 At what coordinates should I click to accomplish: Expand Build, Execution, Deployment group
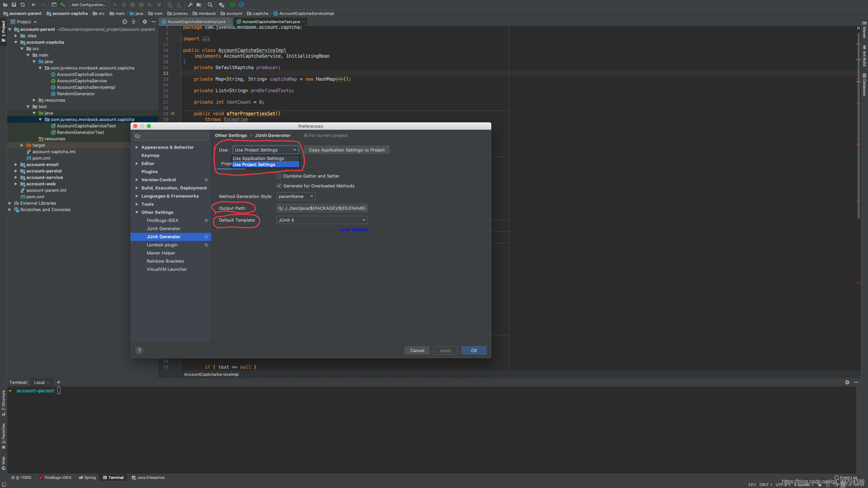(137, 188)
